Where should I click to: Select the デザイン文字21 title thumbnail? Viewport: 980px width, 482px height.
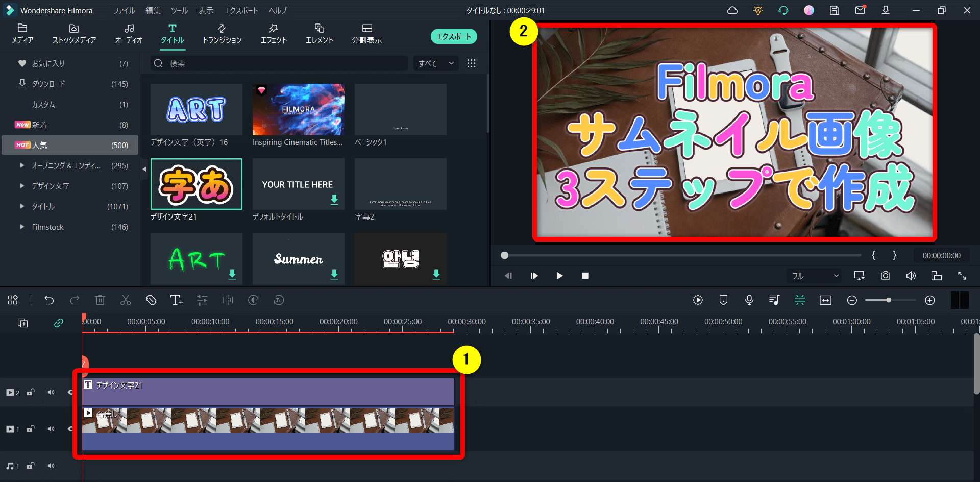pyautogui.click(x=197, y=184)
